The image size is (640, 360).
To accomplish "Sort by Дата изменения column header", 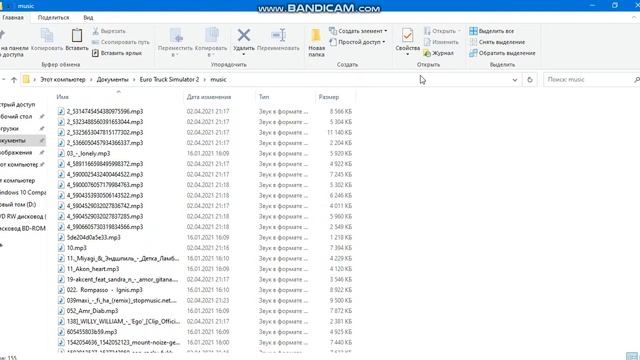I will 209,97.
